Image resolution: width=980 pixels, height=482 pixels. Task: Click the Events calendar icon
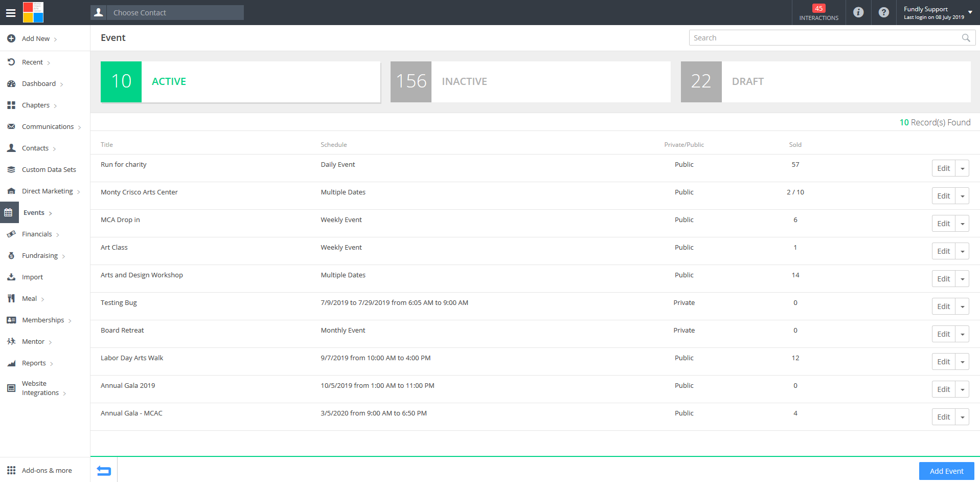tap(9, 212)
